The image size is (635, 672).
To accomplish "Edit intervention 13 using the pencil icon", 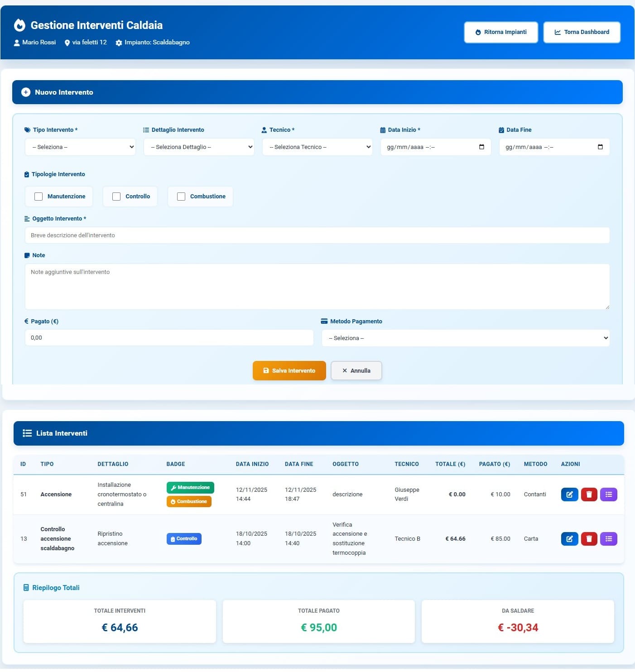I will point(569,539).
